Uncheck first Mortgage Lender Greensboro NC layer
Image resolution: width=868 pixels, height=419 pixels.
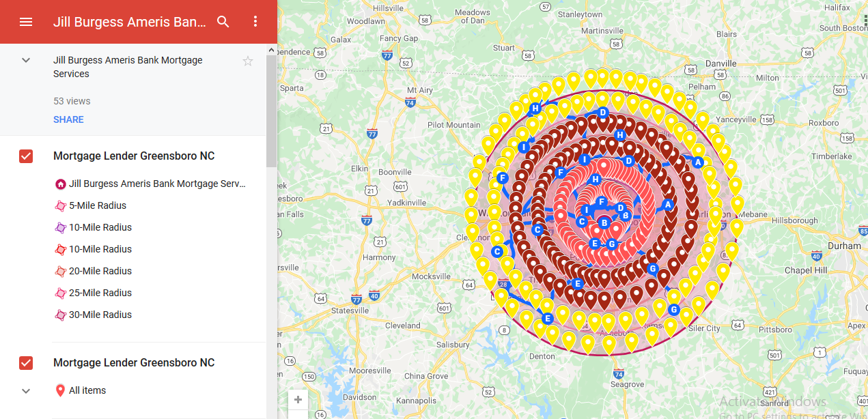26,156
